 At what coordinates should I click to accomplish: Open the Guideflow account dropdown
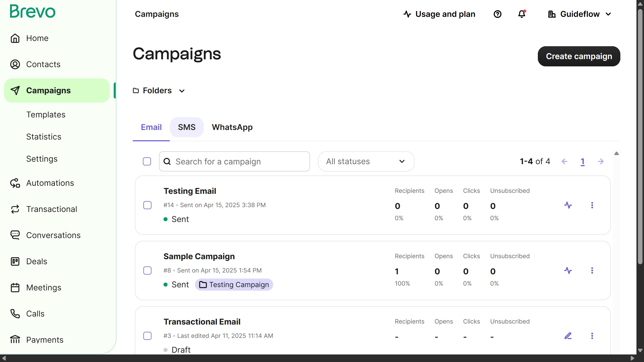(x=579, y=14)
